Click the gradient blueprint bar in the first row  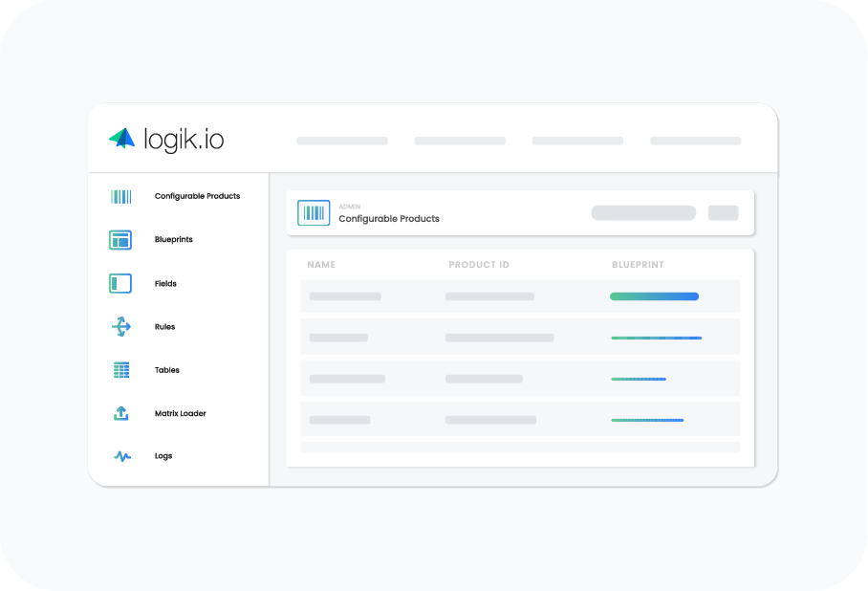point(654,296)
